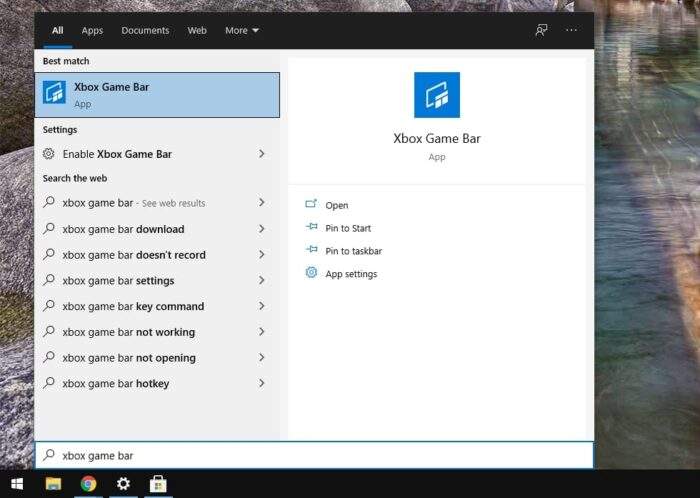The height and width of the screenshot is (498, 700).
Task: Open Google Chrome from the taskbar
Action: 88,484
